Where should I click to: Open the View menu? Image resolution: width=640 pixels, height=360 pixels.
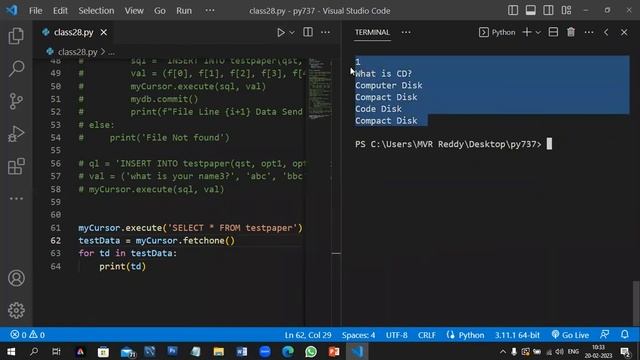click(134, 11)
